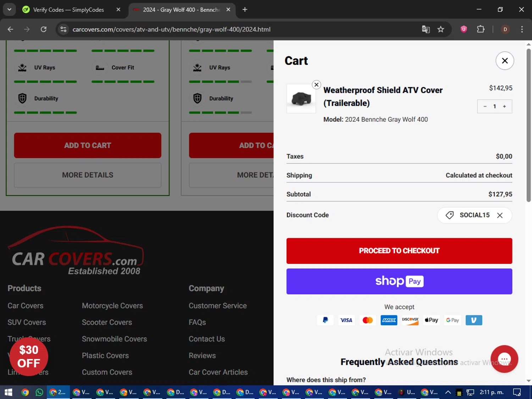The width and height of the screenshot is (532, 399).
Task: Click the Mastercard payment icon
Action: pos(368,320)
